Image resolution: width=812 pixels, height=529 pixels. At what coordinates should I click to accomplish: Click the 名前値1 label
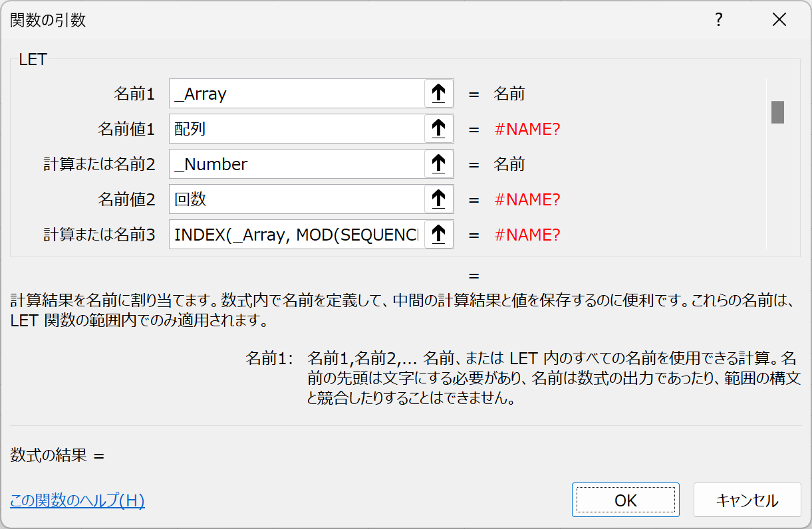tap(126, 130)
